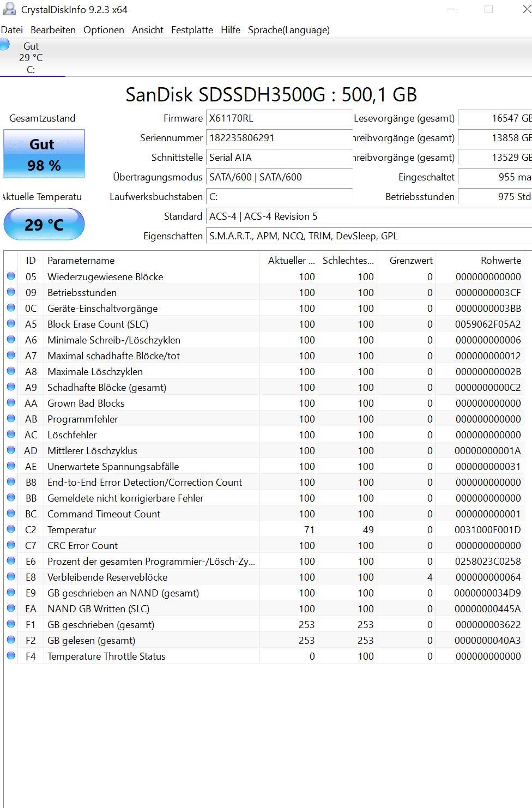The image size is (532, 808).
Task: Open the Datei menu
Action: (12, 30)
